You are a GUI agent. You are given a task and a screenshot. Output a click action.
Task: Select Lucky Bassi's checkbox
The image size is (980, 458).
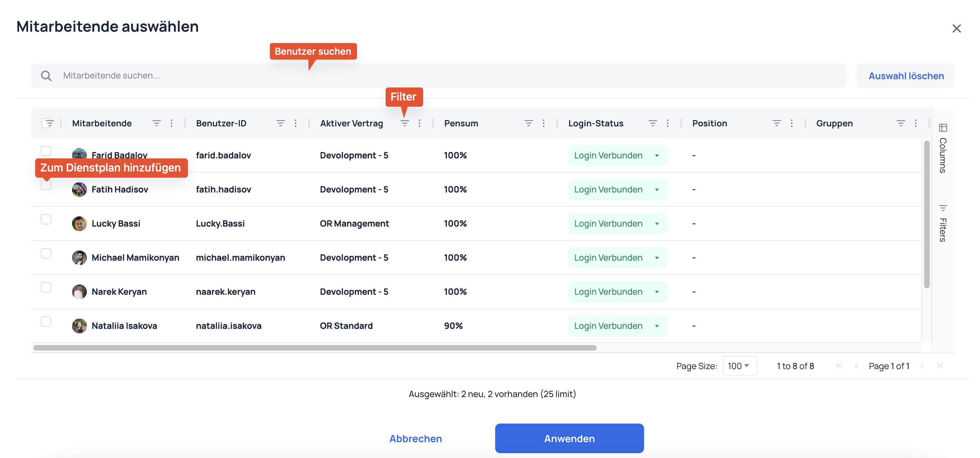(x=46, y=219)
